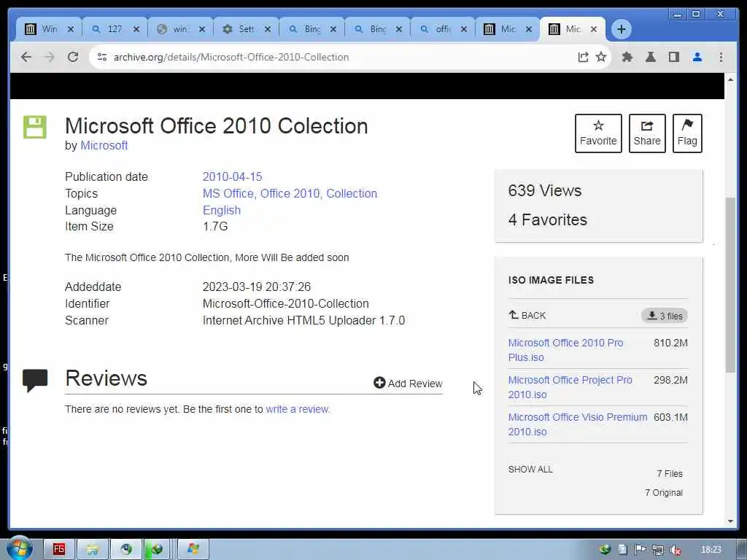Screen dimensions: 747x560
Task: Open the English language link
Action: click(x=222, y=211)
